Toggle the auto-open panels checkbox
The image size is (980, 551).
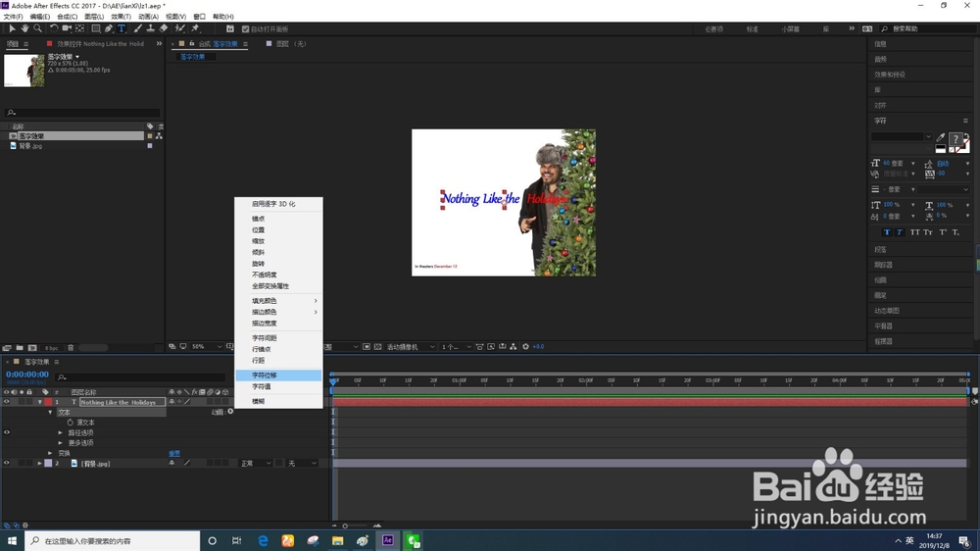245,28
